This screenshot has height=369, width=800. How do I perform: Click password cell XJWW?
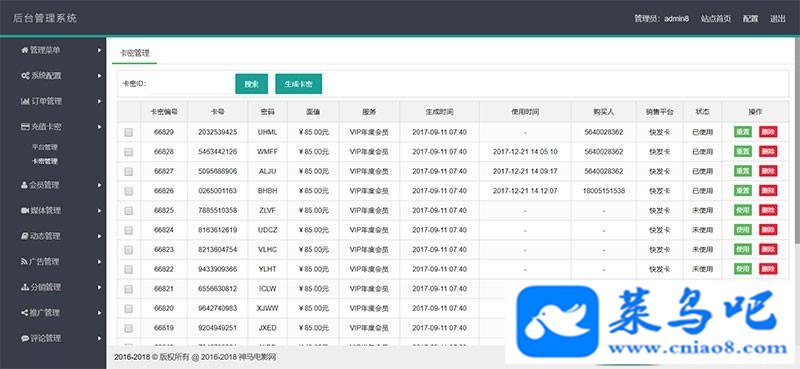coord(267,308)
